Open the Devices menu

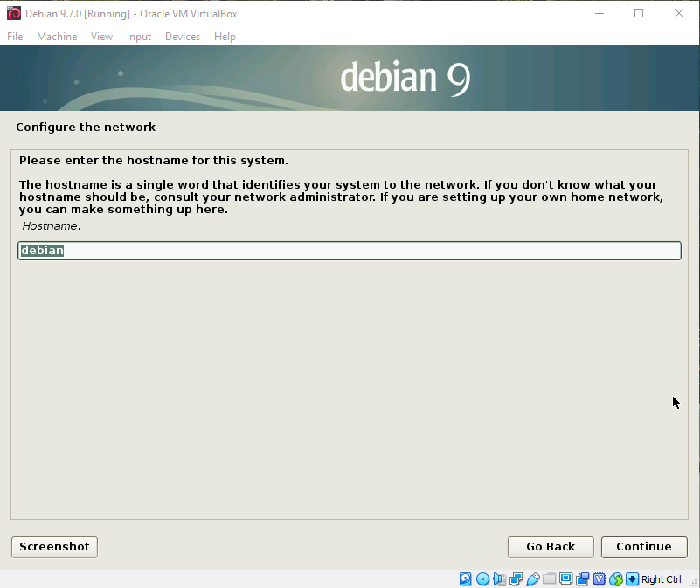pyautogui.click(x=183, y=37)
